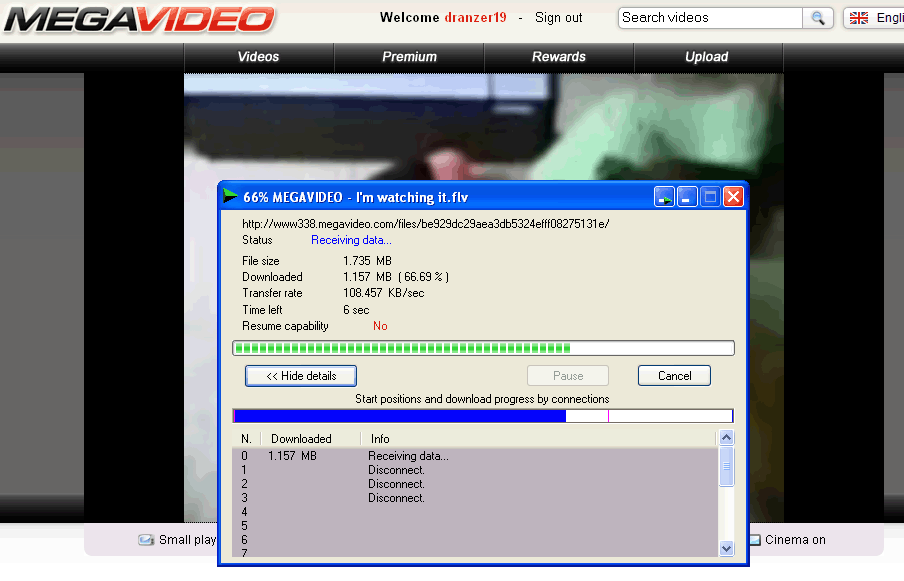Image resolution: width=904 pixels, height=581 pixels.
Task: Click the green download-dialog title icon
Action: click(230, 196)
